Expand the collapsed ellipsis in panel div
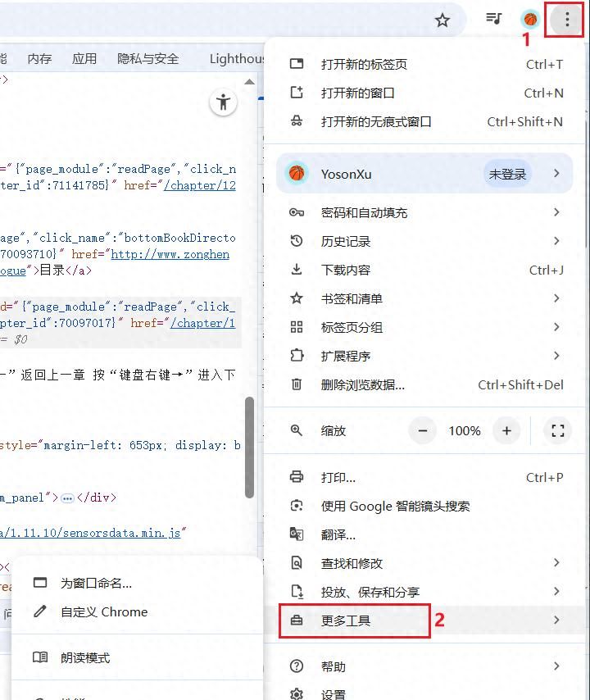This screenshot has height=700, width=590. [x=67, y=498]
